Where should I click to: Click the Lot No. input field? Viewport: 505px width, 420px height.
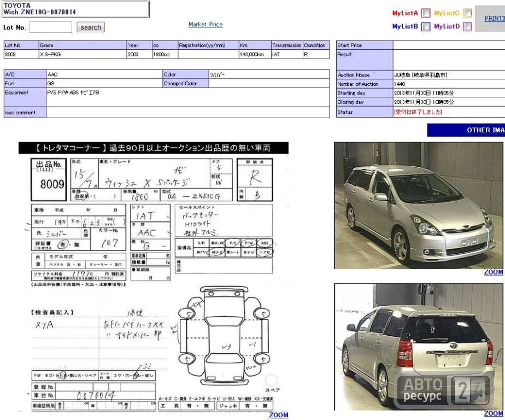coord(51,27)
